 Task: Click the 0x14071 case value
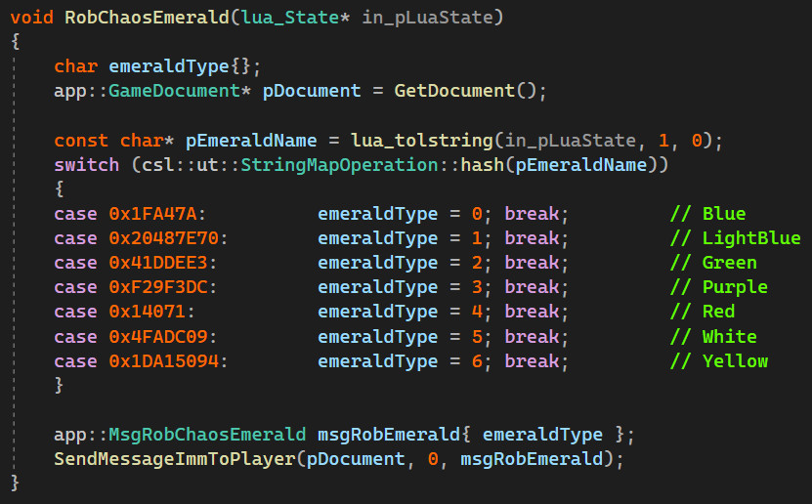point(148,311)
